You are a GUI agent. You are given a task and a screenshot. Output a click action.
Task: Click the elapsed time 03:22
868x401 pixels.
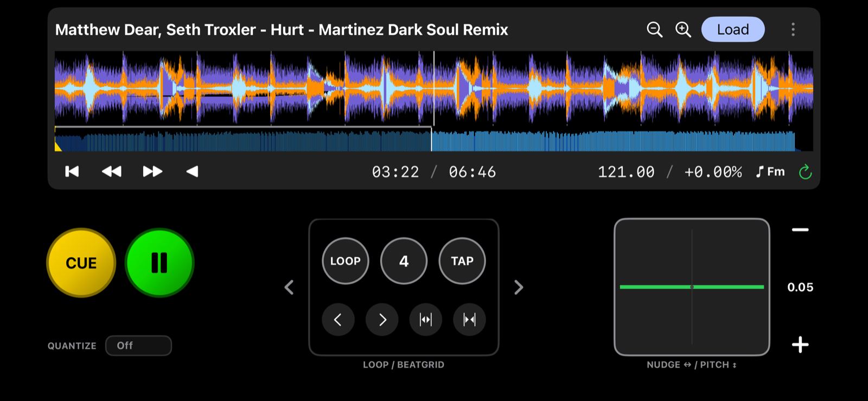(x=395, y=172)
